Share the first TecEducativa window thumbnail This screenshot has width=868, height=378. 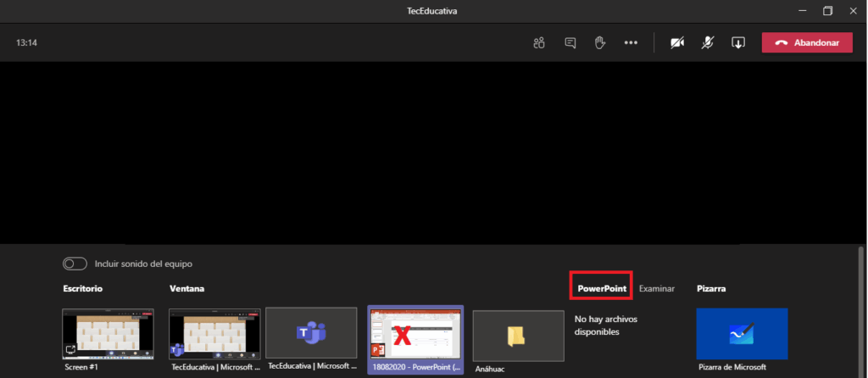click(214, 334)
